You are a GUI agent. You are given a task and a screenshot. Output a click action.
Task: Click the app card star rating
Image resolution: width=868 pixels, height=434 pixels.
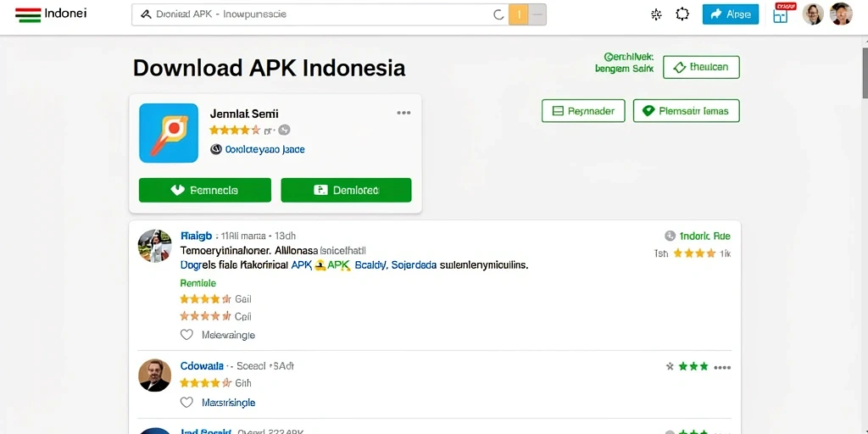[x=235, y=131]
